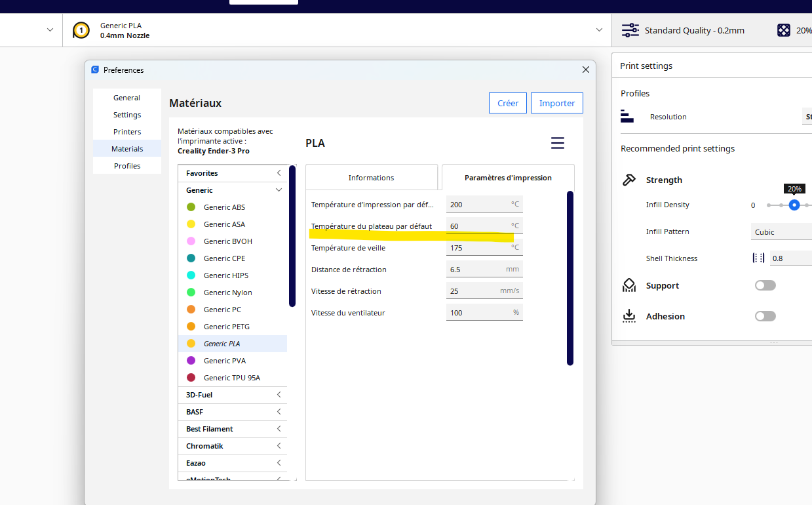This screenshot has height=505, width=812.
Task: Open the Infill Pattern Cubic dropdown
Action: tap(781, 232)
